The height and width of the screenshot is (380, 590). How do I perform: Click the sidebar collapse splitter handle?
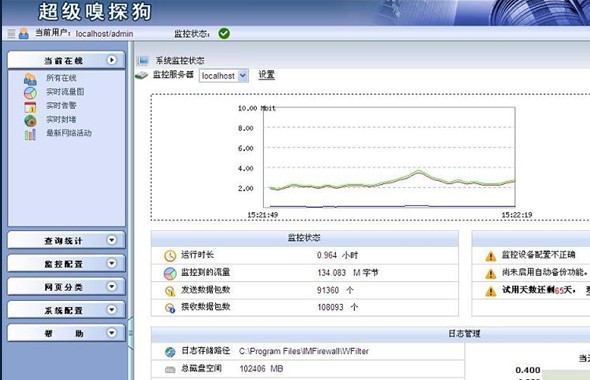[131, 333]
